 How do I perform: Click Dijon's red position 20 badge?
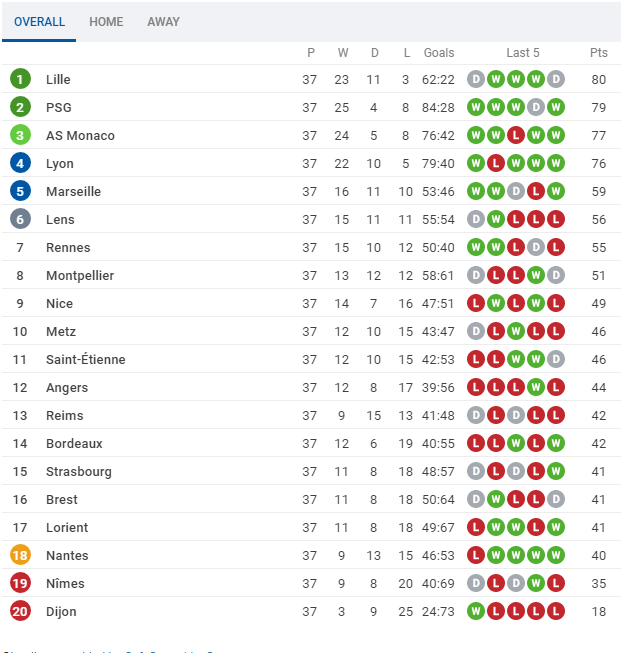click(x=21, y=611)
